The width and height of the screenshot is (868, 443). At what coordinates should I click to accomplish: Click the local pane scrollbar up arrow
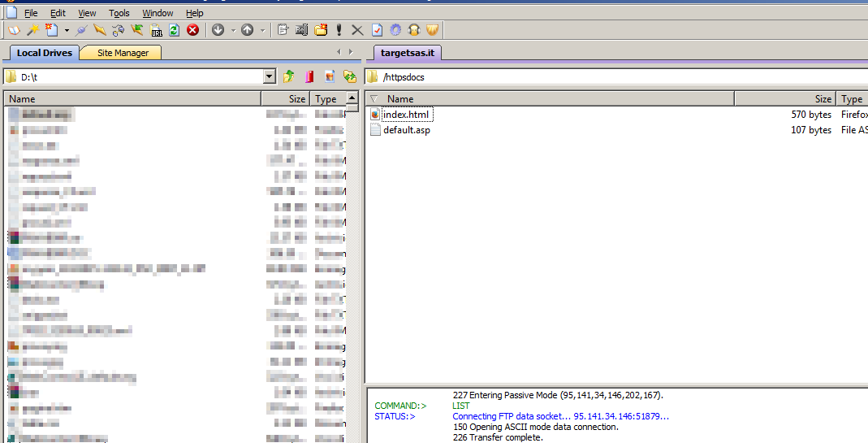click(x=352, y=98)
